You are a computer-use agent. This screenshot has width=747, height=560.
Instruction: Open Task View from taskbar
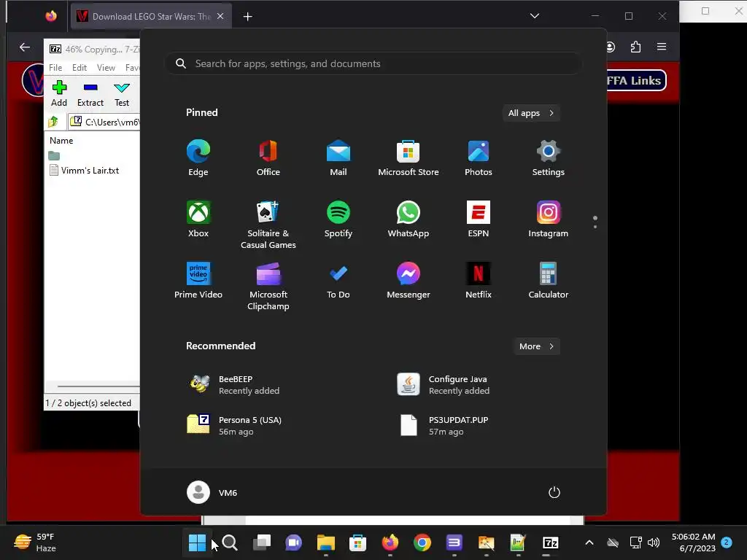262,542
